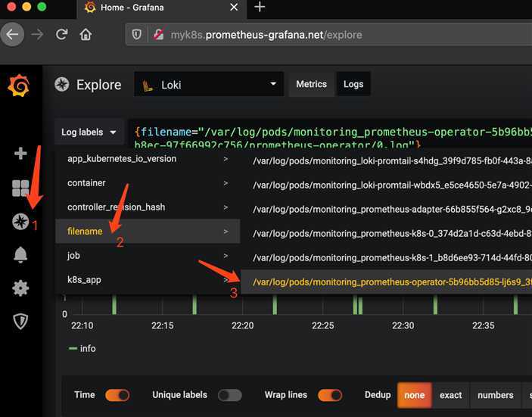Click the browser back arrow button
532x417 pixels.
(x=12, y=34)
